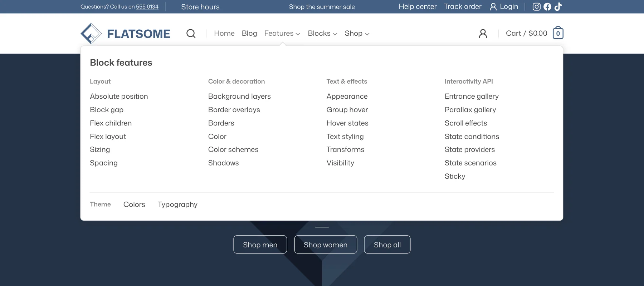Open Background layers feature page
Screen dimensions: 644x286
click(x=239, y=97)
